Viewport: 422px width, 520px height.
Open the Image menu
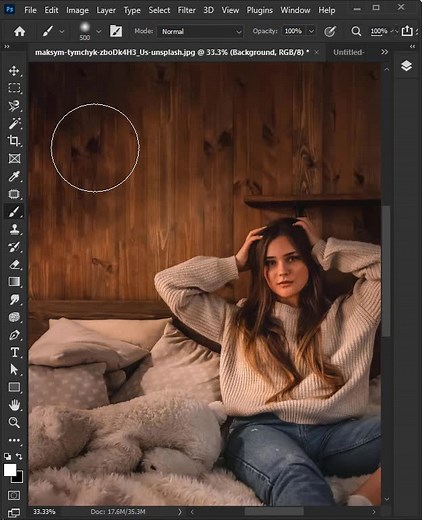pos(77,10)
